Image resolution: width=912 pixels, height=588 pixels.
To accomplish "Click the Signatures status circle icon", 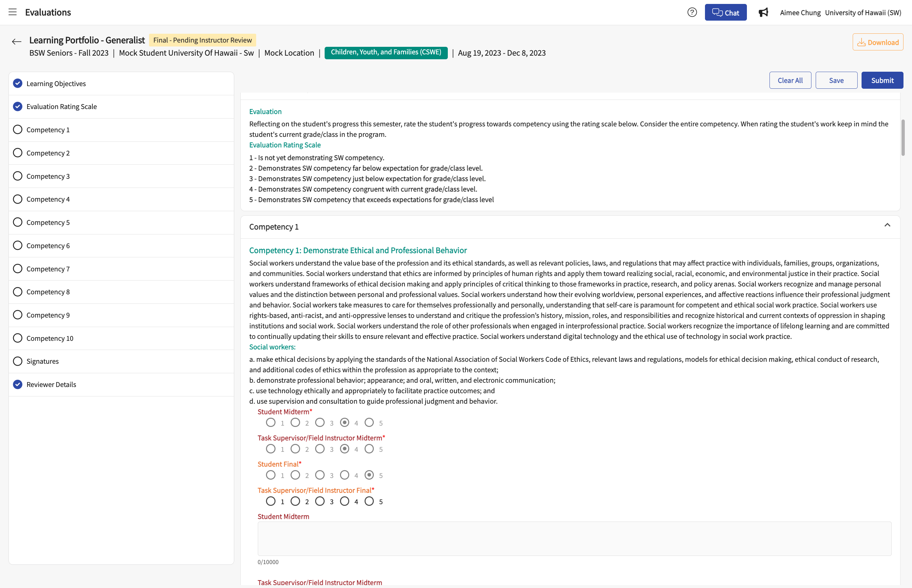I will 18,361.
